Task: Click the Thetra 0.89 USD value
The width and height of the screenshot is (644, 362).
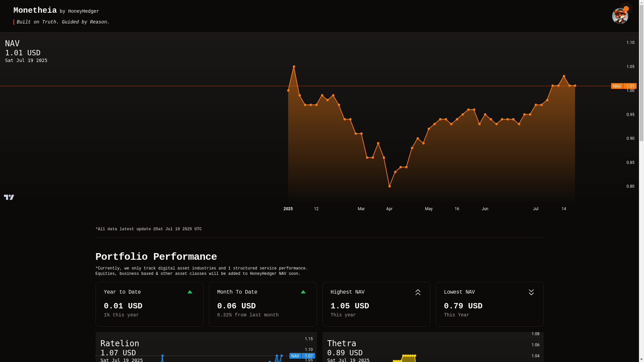Action: 345,353
